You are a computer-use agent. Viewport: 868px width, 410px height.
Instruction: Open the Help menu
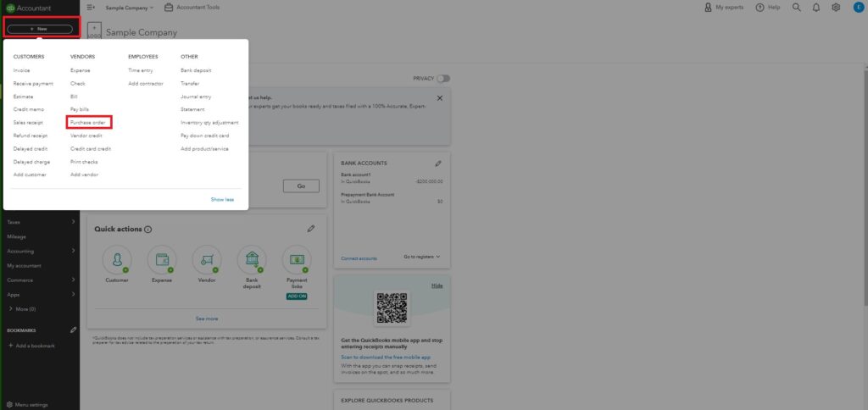(x=768, y=8)
